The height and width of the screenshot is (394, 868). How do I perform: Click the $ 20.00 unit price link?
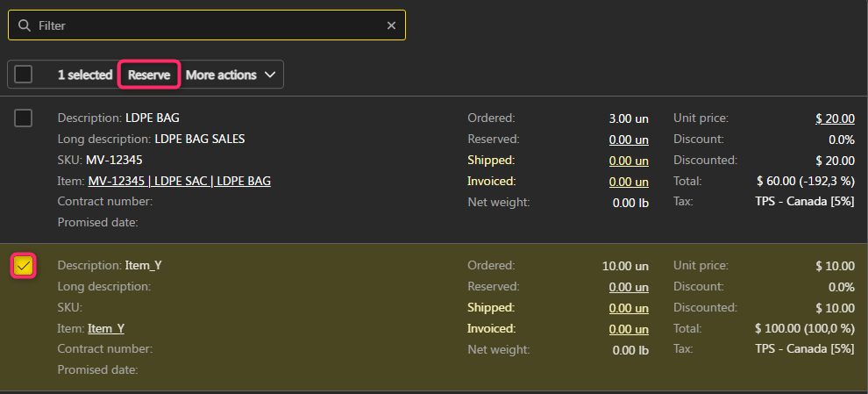[834, 118]
